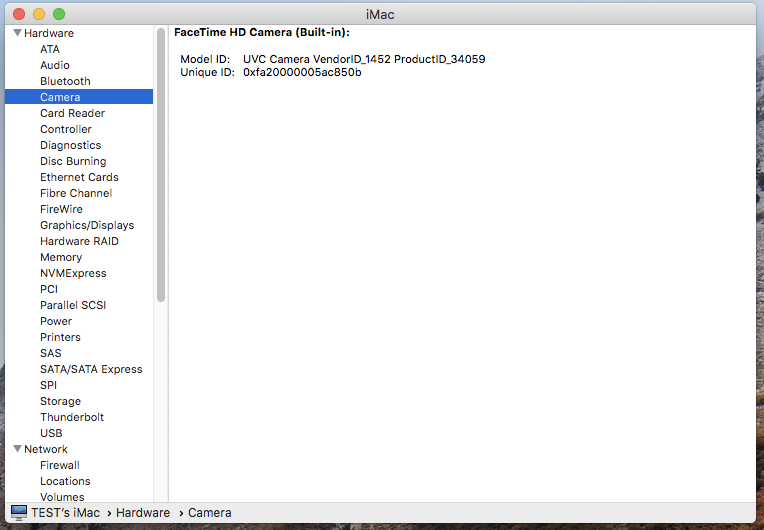This screenshot has height=530, width=764.
Task: Select Thunderbolt in sidebar
Action: (x=72, y=417)
